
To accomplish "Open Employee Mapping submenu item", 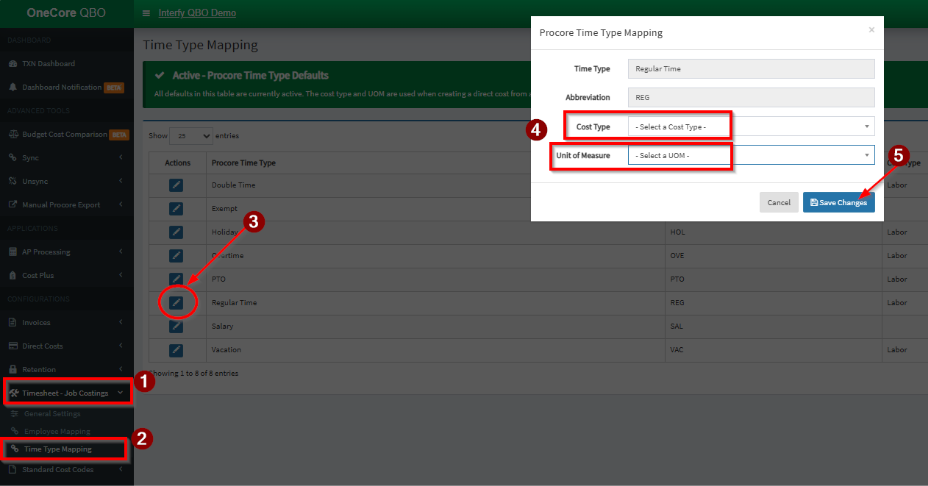I will pyautogui.click(x=57, y=432).
